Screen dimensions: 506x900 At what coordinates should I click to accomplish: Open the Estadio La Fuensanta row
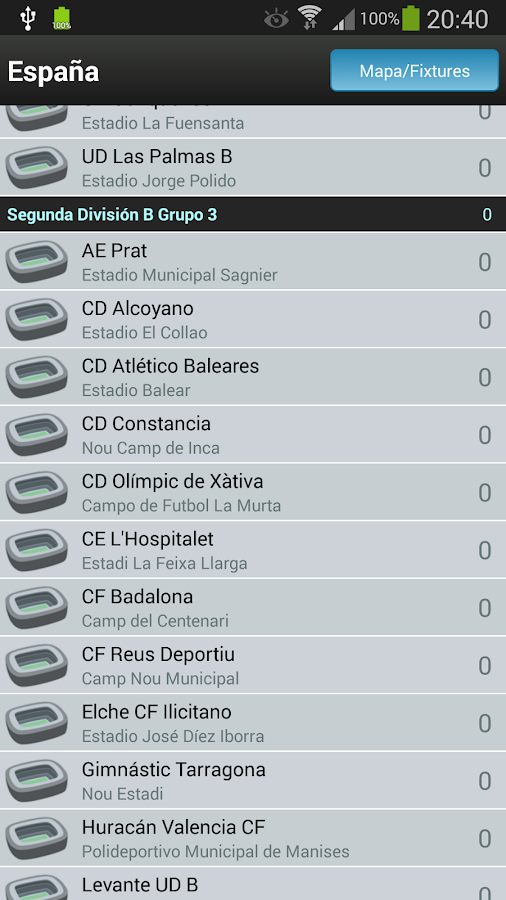click(253, 121)
